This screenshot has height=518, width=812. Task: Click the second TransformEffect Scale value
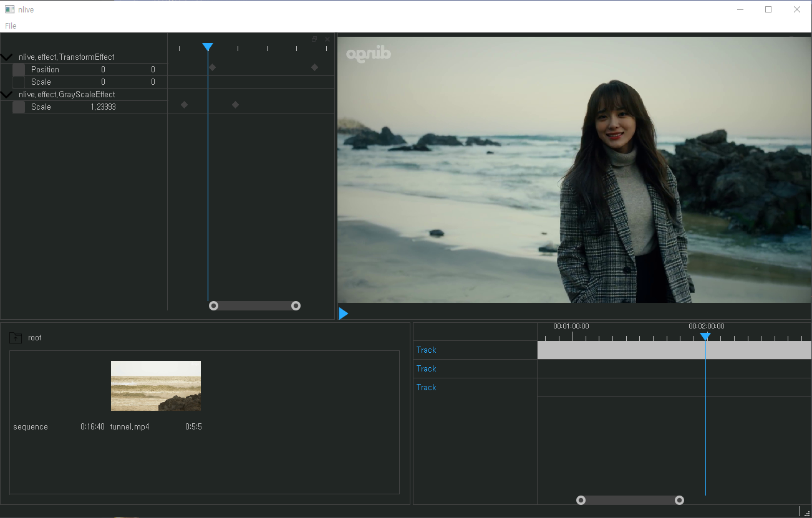[x=153, y=82]
